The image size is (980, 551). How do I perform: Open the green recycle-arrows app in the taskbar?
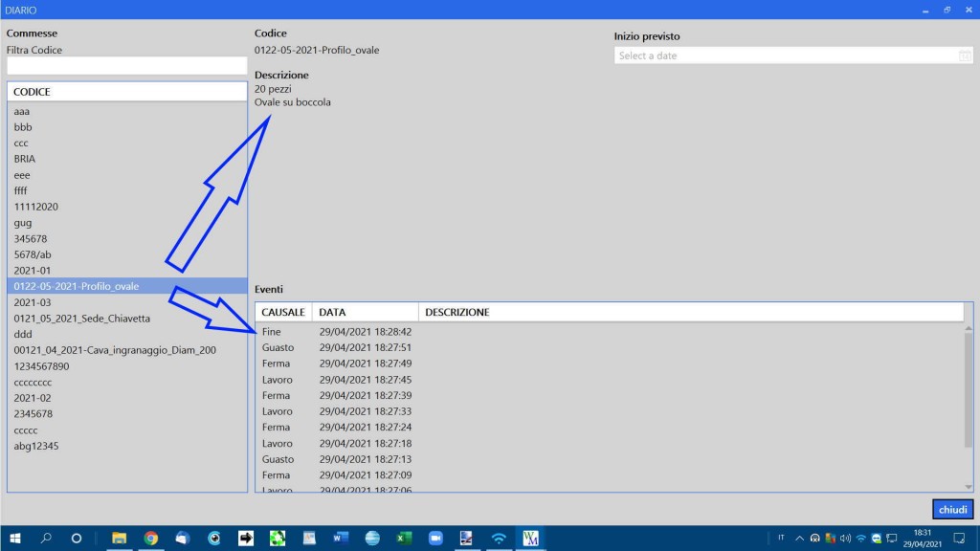(278, 538)
